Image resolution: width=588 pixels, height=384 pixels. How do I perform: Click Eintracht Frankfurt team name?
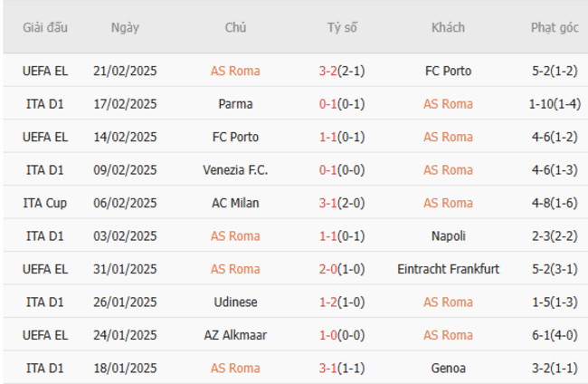(x=448, y=269)
